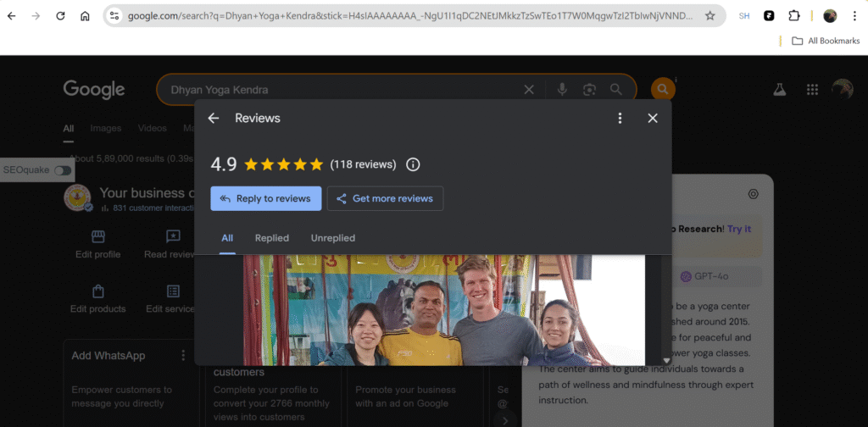Click the Get more reviews button

385,198
